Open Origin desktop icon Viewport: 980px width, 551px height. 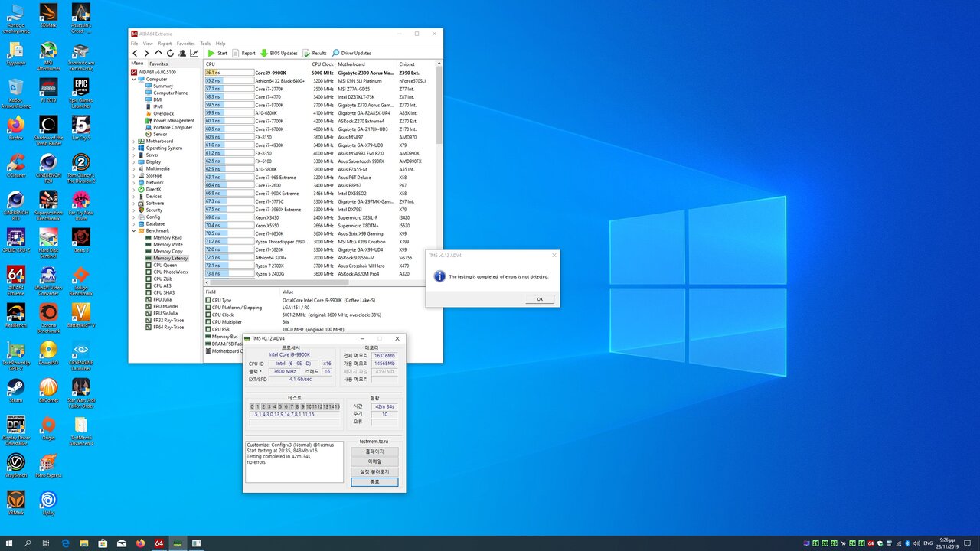[x=48, y=428]
